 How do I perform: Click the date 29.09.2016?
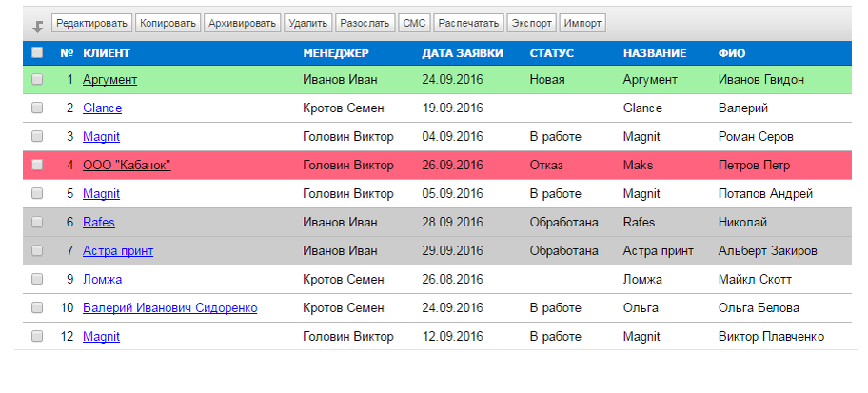[452, 251]
